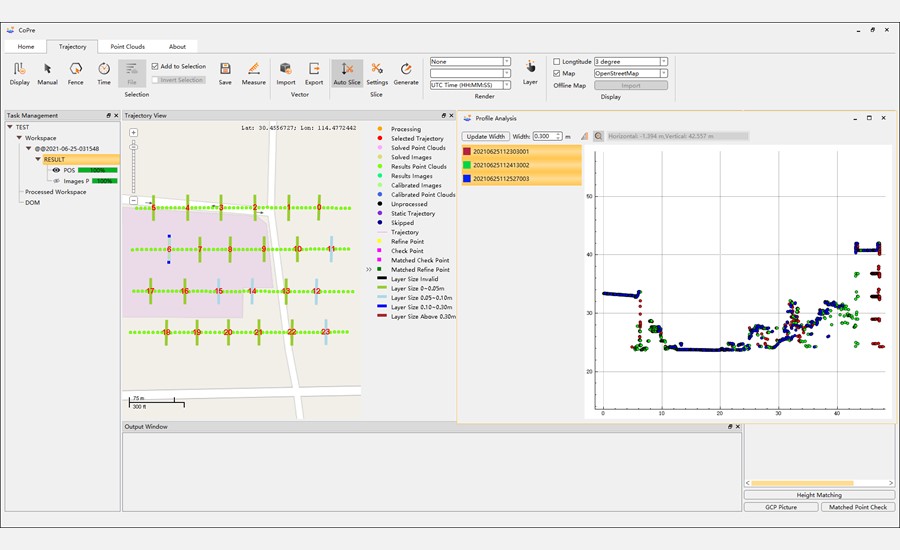Open the Home ribbon tab
Image resolution: width=900 pixels, height=550 pixels.
(x=26, y=46)
